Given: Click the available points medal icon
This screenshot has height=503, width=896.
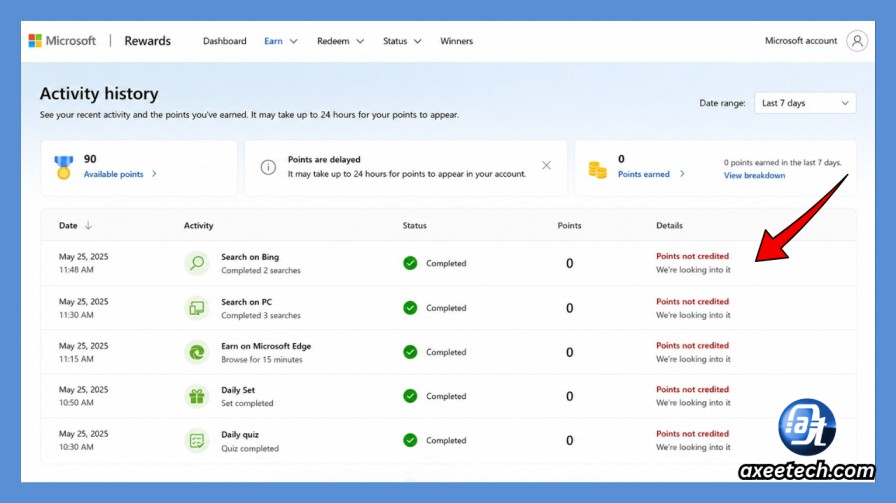Looking at the screenshot, I should (x=63, y=167).
